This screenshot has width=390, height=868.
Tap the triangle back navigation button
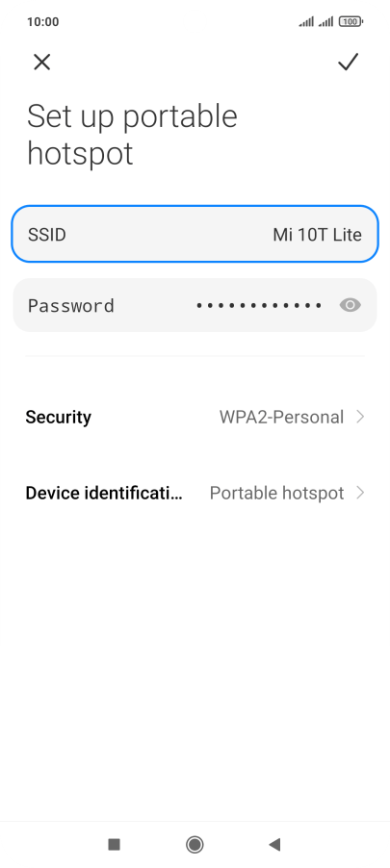point(274,844)
